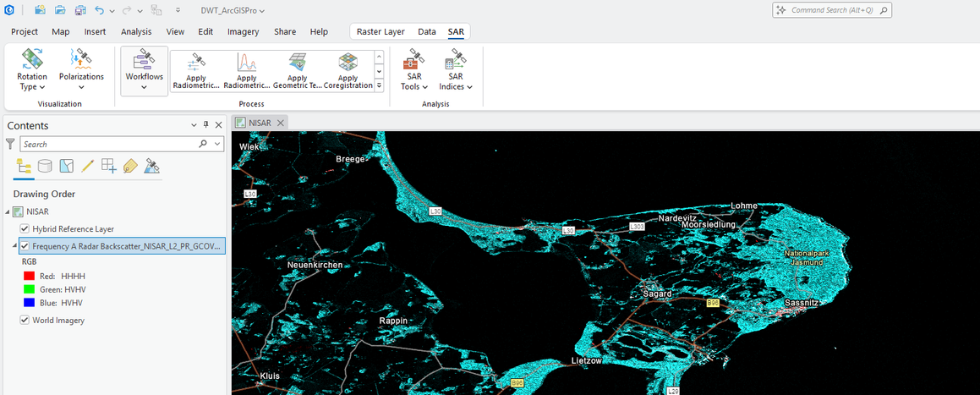Switch to List By Editing pencil view
Viewport: 980px width, 395px height.
pyautogui.click(x=87, y=166)
